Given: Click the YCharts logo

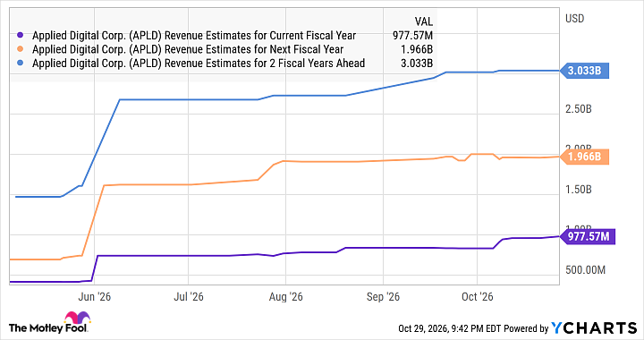Looking at the screenshot, I should coord(594,327).
